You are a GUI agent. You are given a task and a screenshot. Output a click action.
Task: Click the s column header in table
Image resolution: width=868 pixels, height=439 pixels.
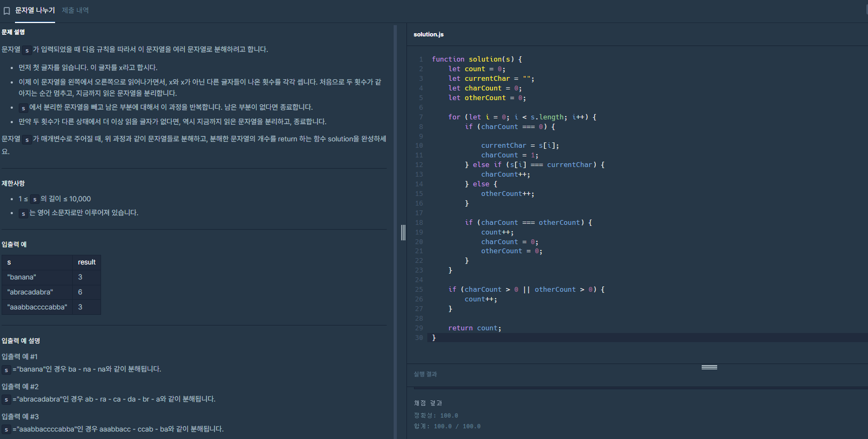pos(37,262)
